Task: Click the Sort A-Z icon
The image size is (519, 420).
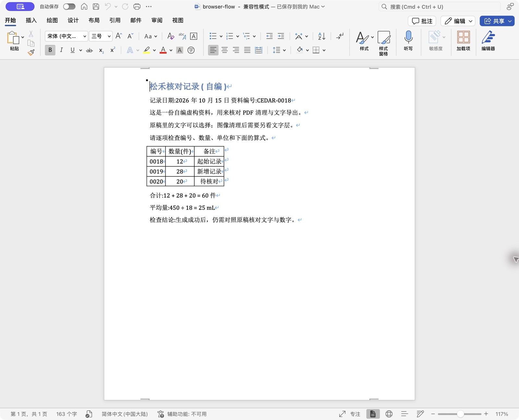Action: click(321, 36)
